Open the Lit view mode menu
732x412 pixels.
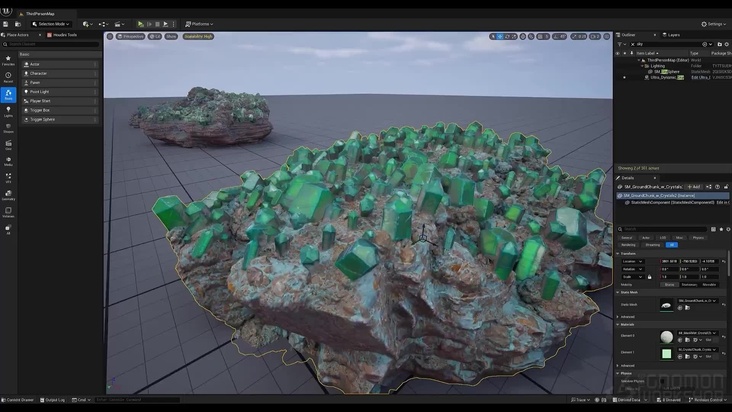[x=155, y=36]
